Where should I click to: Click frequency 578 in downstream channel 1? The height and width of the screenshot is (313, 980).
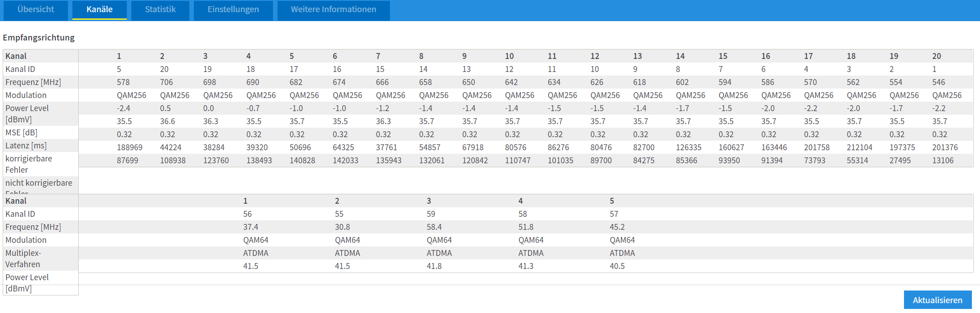coord(123,82)
